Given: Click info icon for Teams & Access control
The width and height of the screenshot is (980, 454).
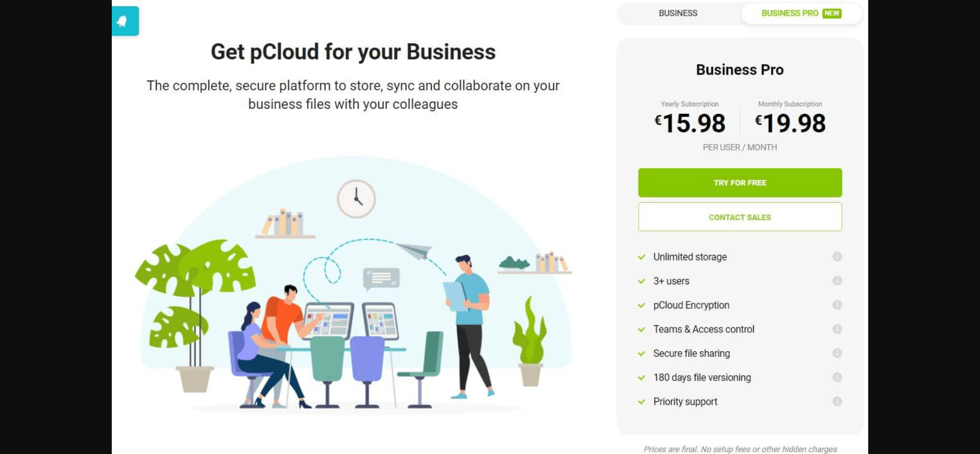Looking at the screenshot, I should [837, 329].
